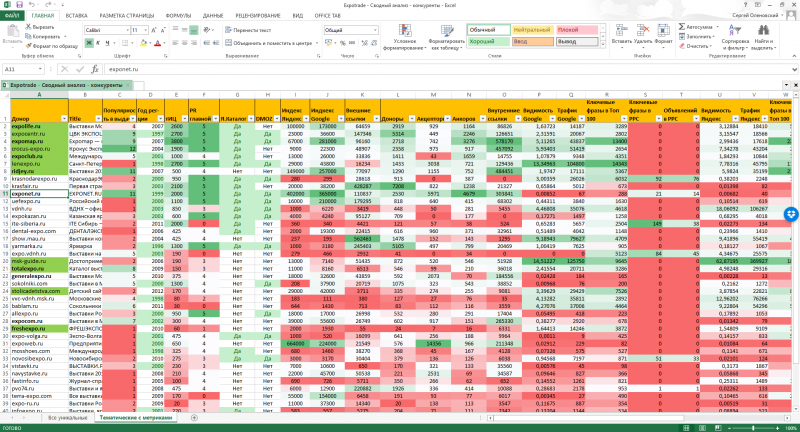This screenshot has width=800, height=432.
Task: Switch to the ДАННЫЕ tab
Action: click(213, 16)
